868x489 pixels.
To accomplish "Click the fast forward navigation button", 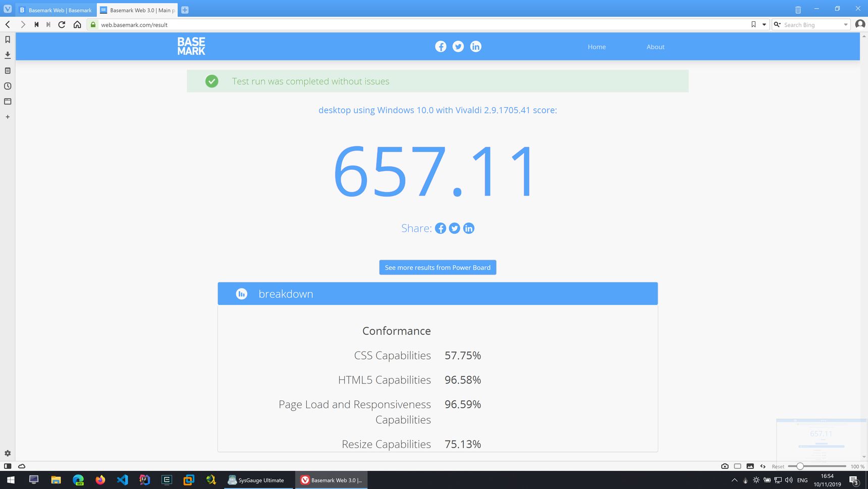I will pyautogui.click(x=48, y=24).
